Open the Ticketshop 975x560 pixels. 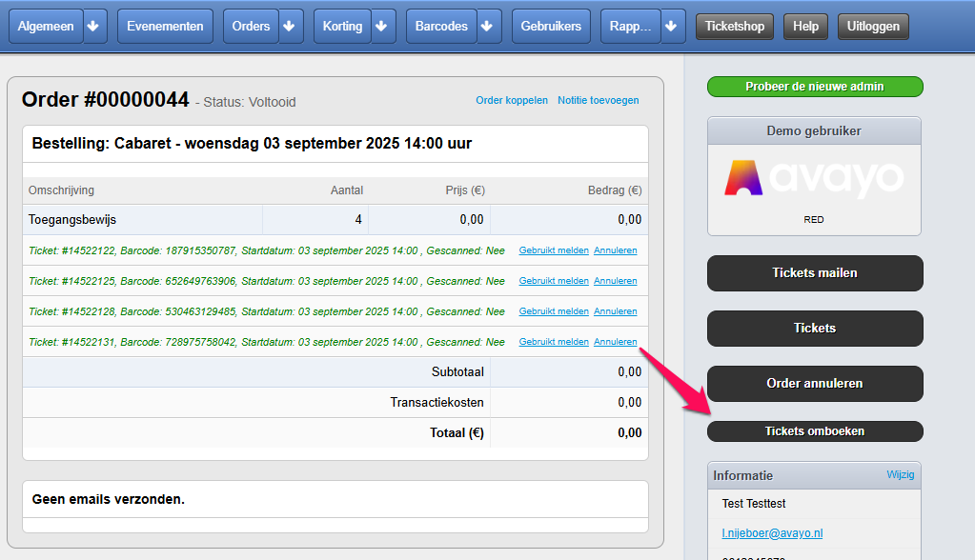click(x=735, y=27)
